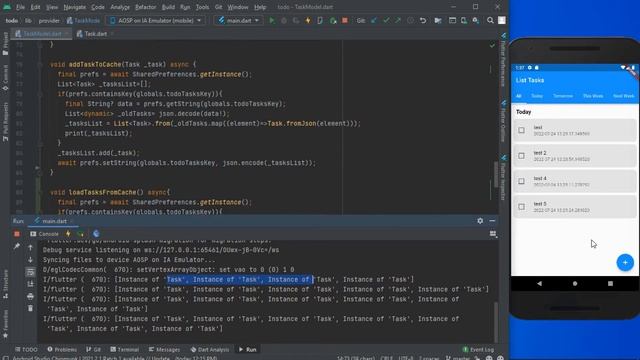The width and height of the screenshot is (640, 360).
Task: Click red stop button in Run panel
Action: tap(17, 234)
